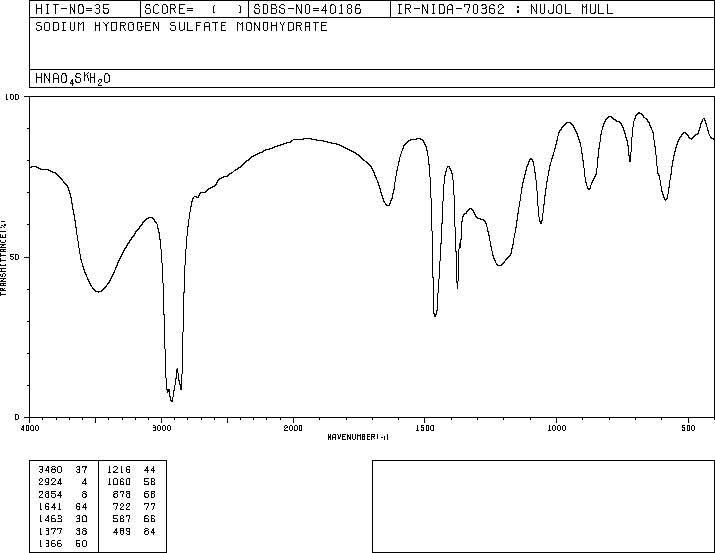
Task: Click transmittance value 77 in the 722 row
Action: coord(150,506)
